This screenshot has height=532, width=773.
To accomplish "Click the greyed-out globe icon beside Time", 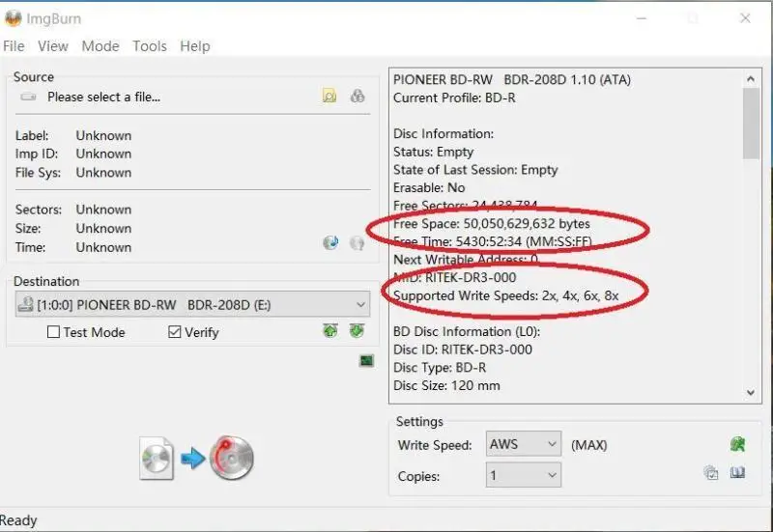I will point(357,242).
